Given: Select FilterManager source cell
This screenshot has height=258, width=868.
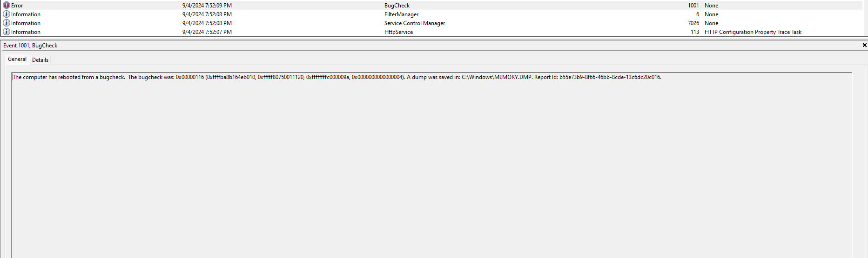Looking at the screenshot, I should (x=401, y=14).
